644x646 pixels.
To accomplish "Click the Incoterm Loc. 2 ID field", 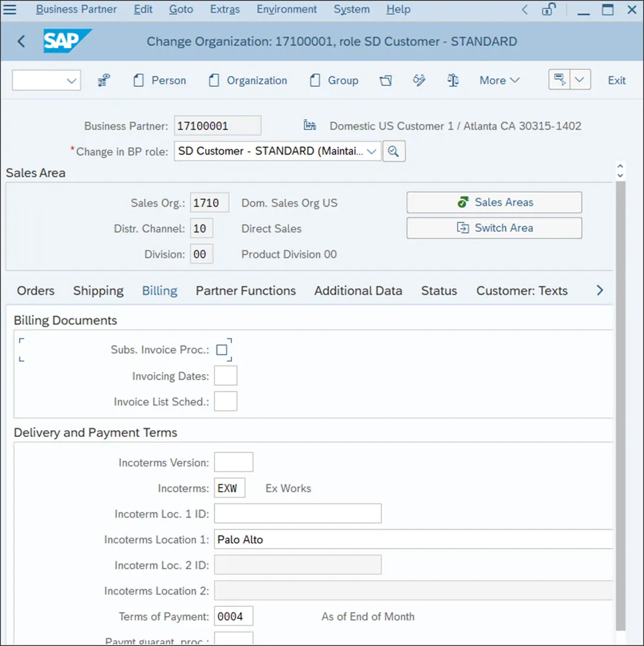I will click(x=298, y=565).
